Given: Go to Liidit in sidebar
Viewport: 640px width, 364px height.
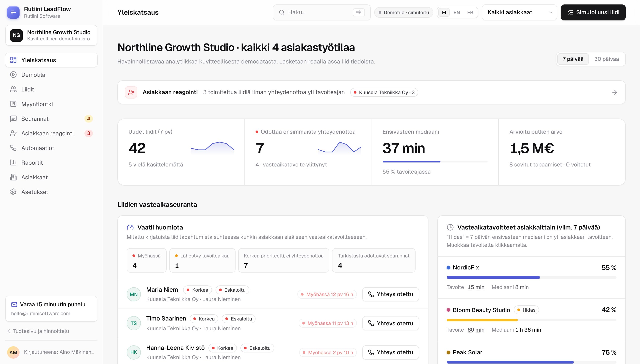Looking at the screenshot, I should point(51,89).
